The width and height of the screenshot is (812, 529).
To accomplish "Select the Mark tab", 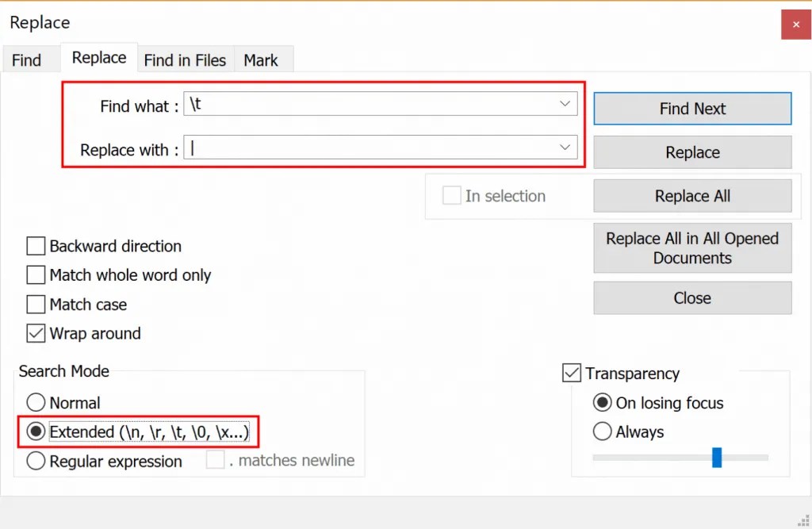I will [x=262, y=59].
